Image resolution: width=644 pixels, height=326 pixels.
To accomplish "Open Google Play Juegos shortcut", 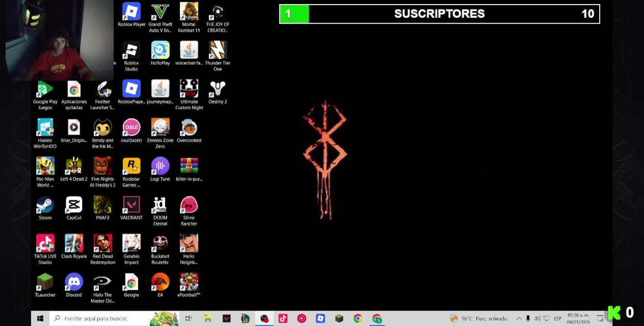I will coord(45,95).
